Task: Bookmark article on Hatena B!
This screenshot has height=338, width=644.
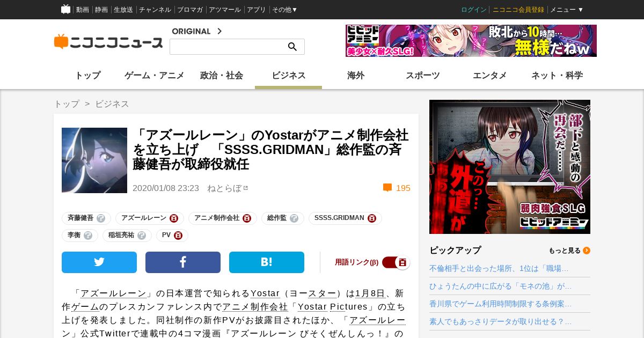Action: pyautogui.click(x=267, y=262)
